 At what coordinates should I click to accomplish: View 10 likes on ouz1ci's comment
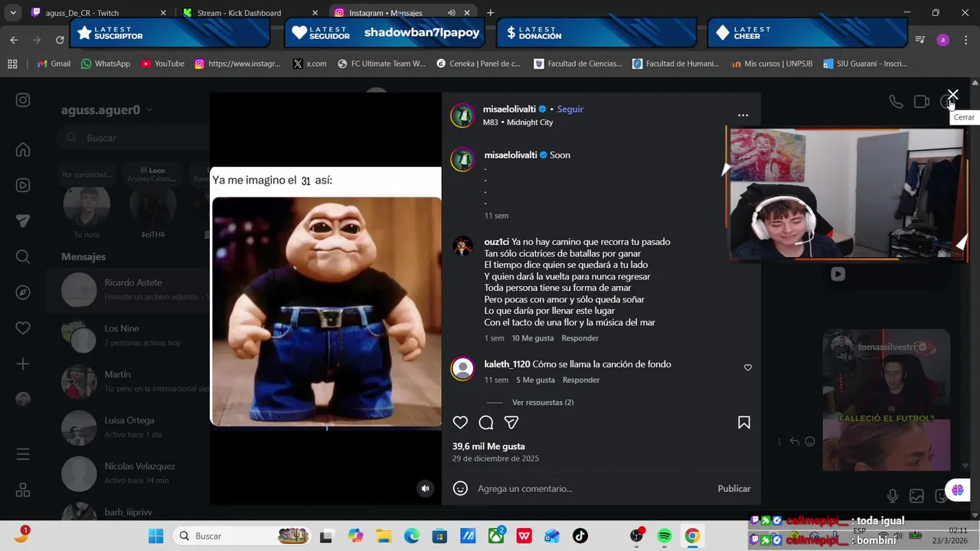point(532,338)
